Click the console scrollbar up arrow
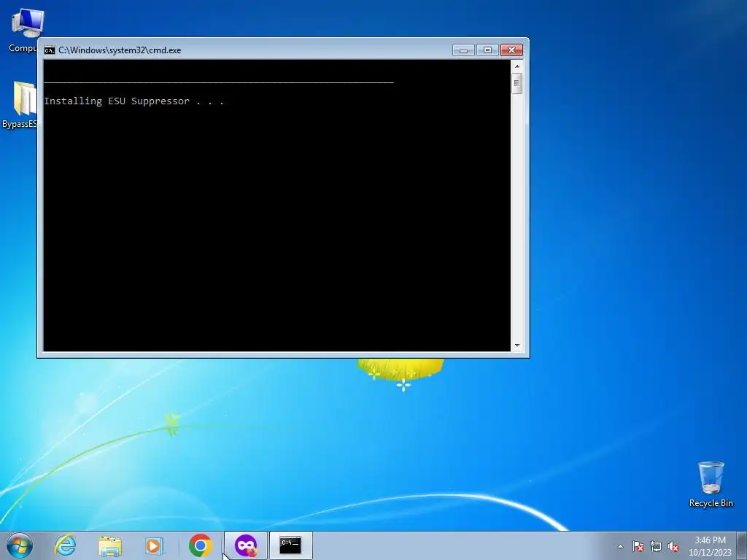 pyautogui.click(x=517, y=66)
